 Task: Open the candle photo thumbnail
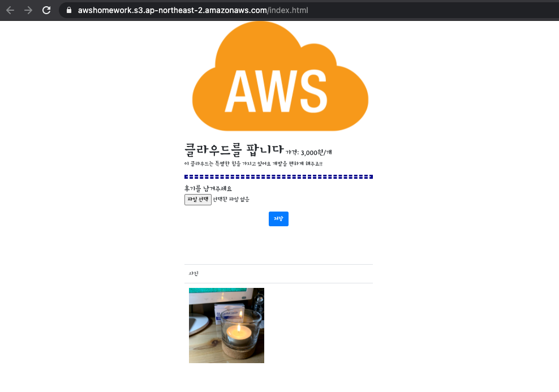tap(226, 325)
